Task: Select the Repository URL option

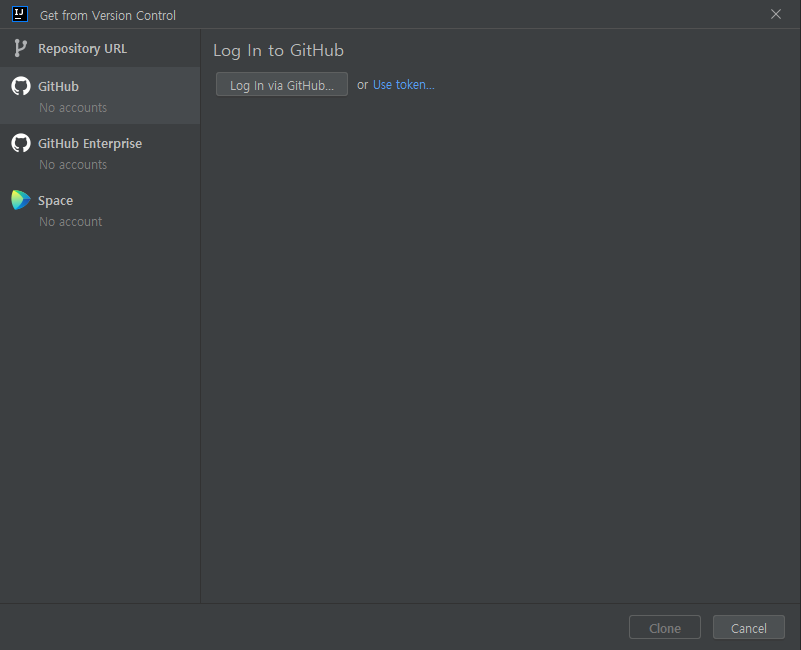Action: [x=100, y=49]
